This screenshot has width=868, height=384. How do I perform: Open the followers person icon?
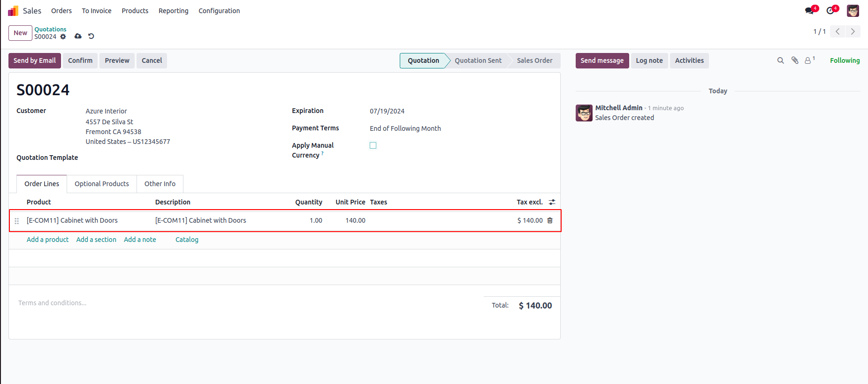808,60
